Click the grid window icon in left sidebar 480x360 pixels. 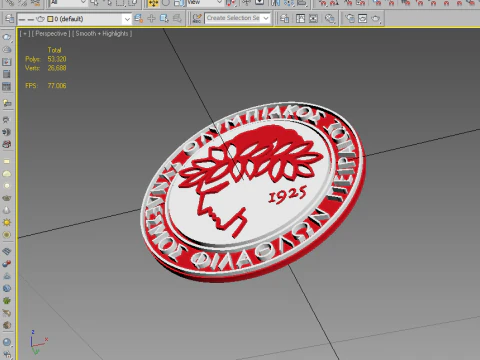(x=7, y=87)
